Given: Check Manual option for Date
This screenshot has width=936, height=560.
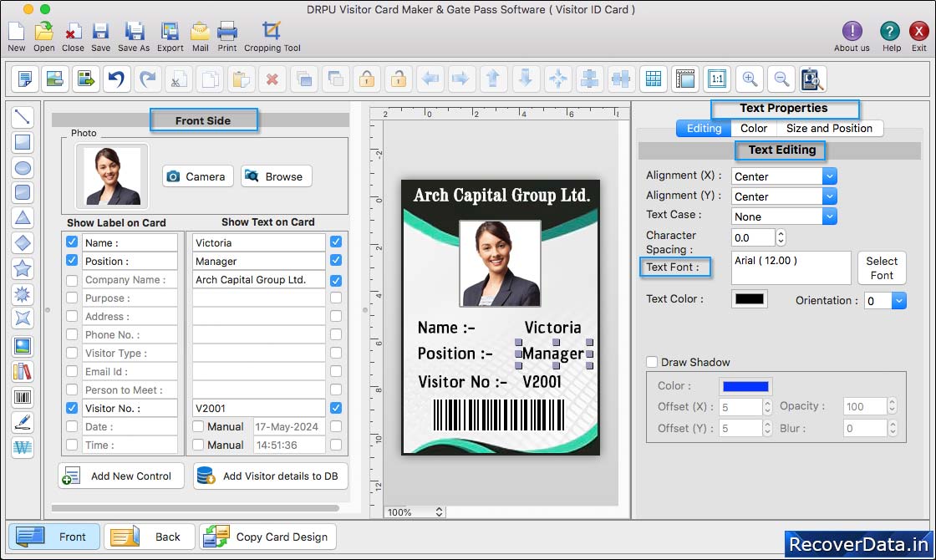Looking at the screenshot, I should (x=198, y=426).
